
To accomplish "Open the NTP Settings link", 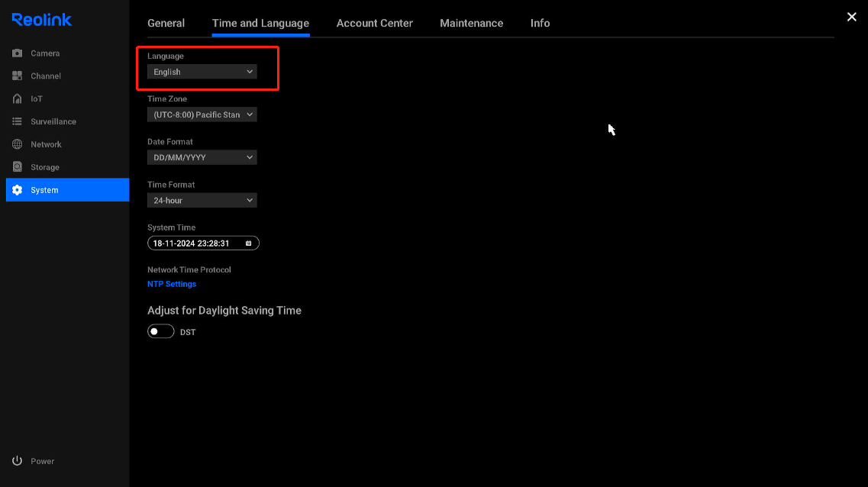I will tap(172, 284).
